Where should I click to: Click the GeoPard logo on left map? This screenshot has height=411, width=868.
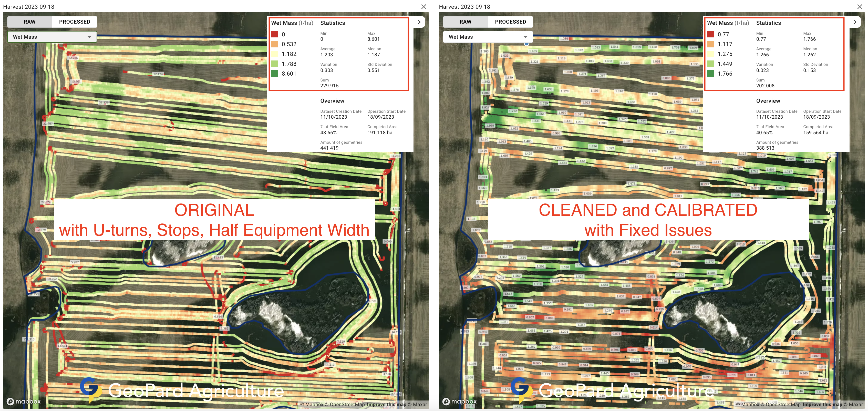point(90,390)
